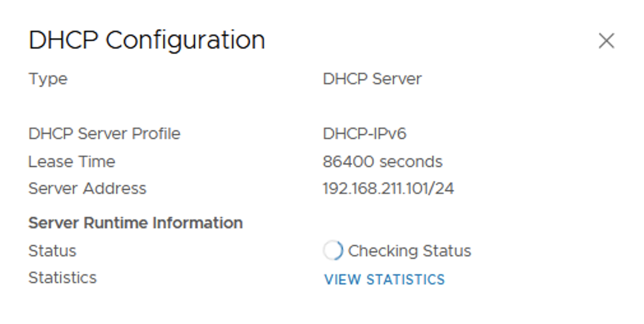Click the 'DHCP-IPv6' profile value
The width and height of the screenshot is (644, 324).
pos(365,134)
